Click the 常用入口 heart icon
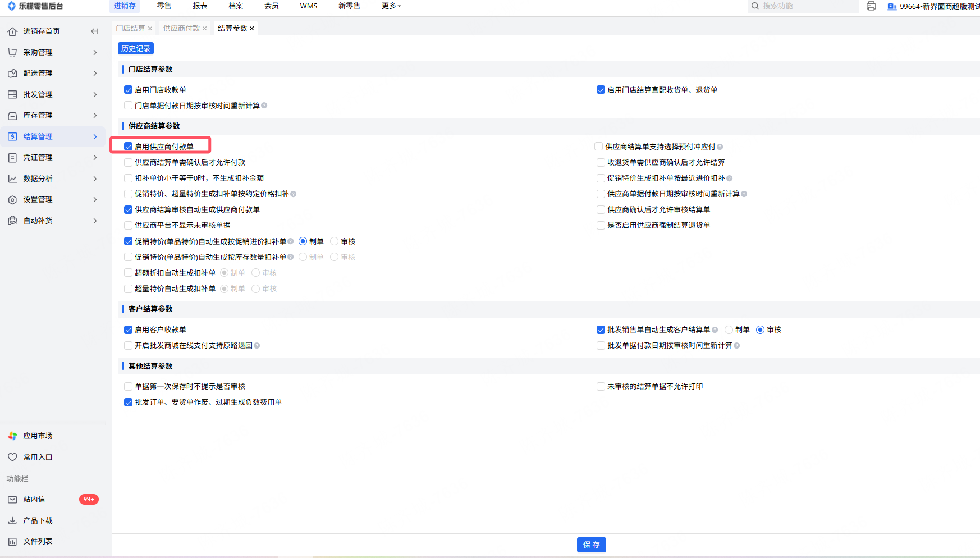 12,457
